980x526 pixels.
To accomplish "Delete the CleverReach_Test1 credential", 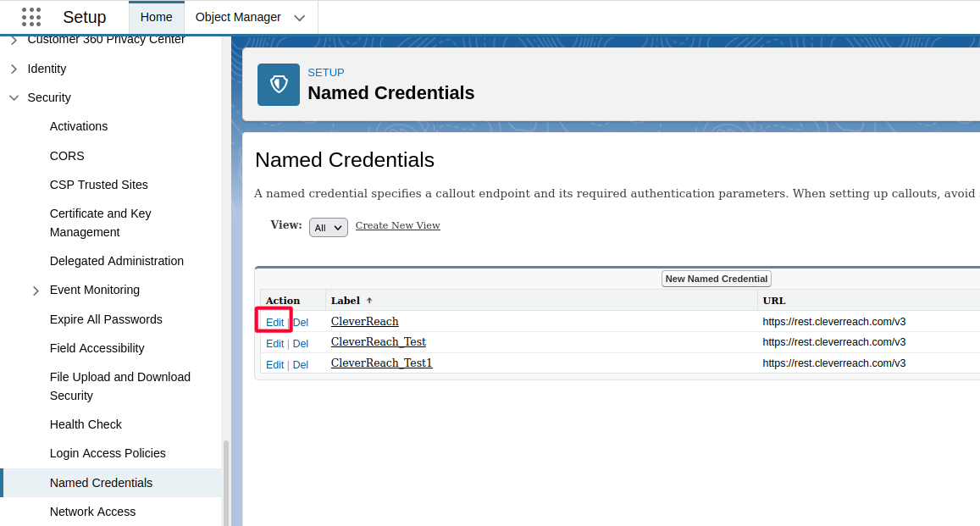I will [x=301, y=365].
